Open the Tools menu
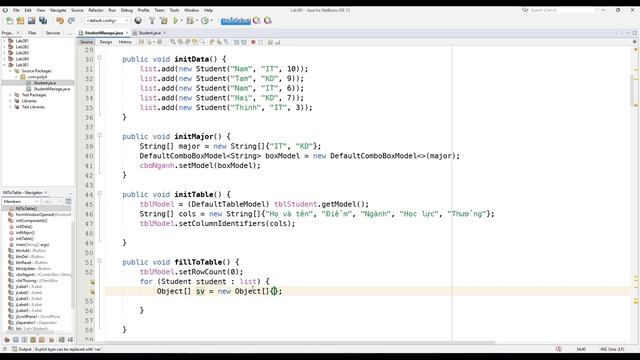The image size is (640, 360). [174, 10]
